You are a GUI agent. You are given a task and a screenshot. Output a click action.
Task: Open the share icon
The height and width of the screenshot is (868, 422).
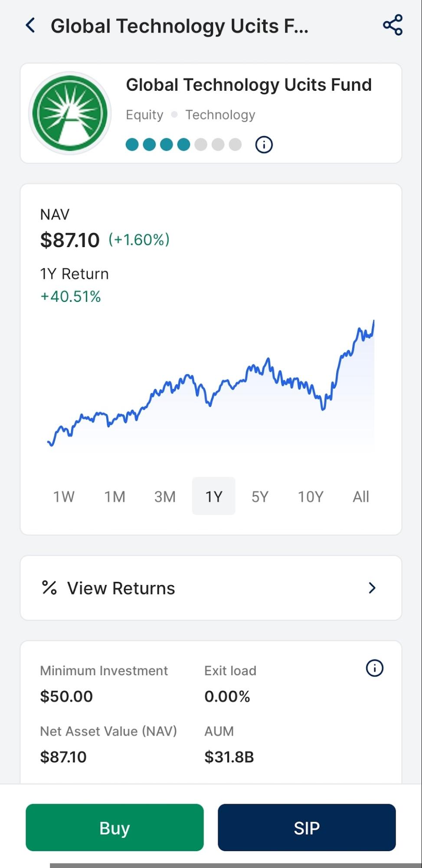pos(393,25)
